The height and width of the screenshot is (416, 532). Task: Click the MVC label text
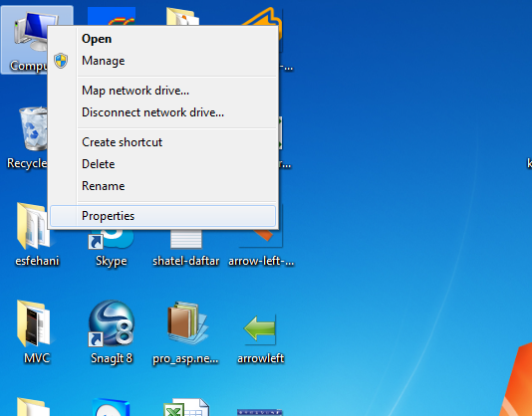37,358
